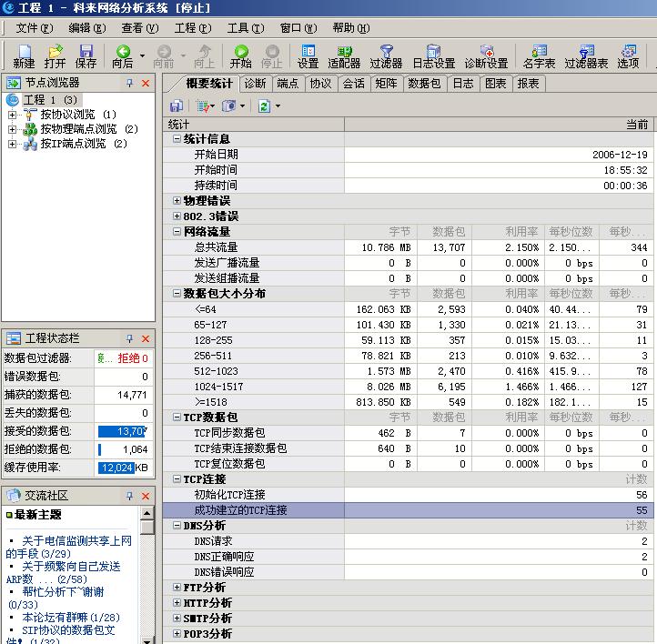Expand the HTTP分析 section
Screen dimensions: 657x644
(177, 602)
